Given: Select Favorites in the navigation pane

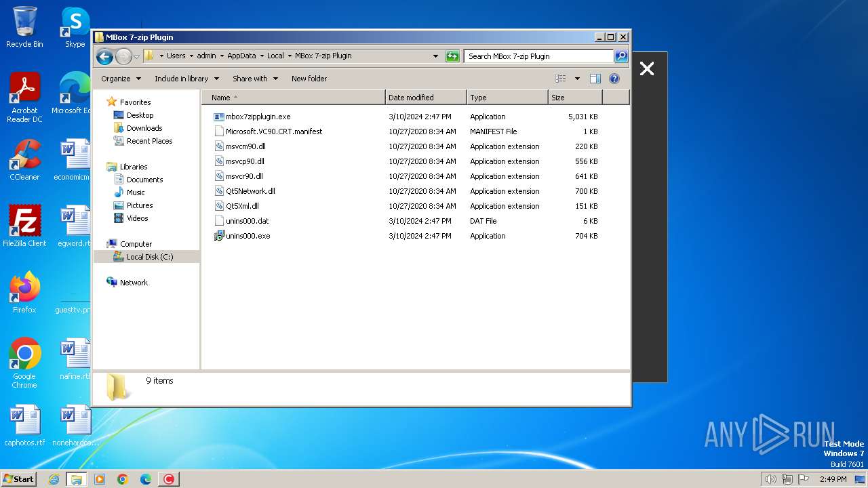Looking at the screenshot, I should tap(135, 102).
